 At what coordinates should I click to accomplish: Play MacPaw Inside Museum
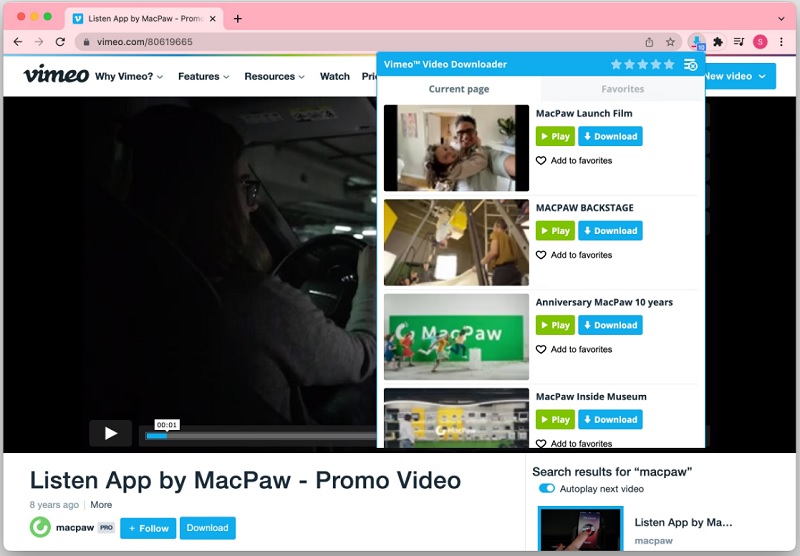pos(555,419)
